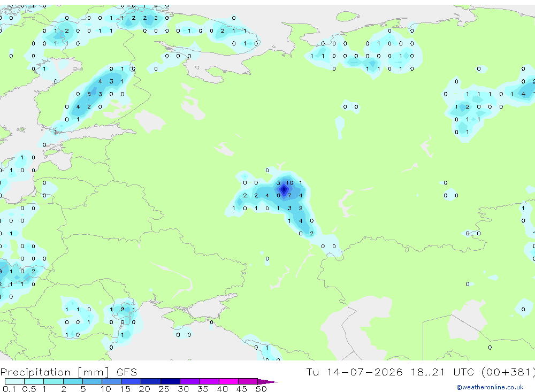Click the 'Precipitation' title word
This screenshot has height=392, width=535.
(x=35, y=372)
